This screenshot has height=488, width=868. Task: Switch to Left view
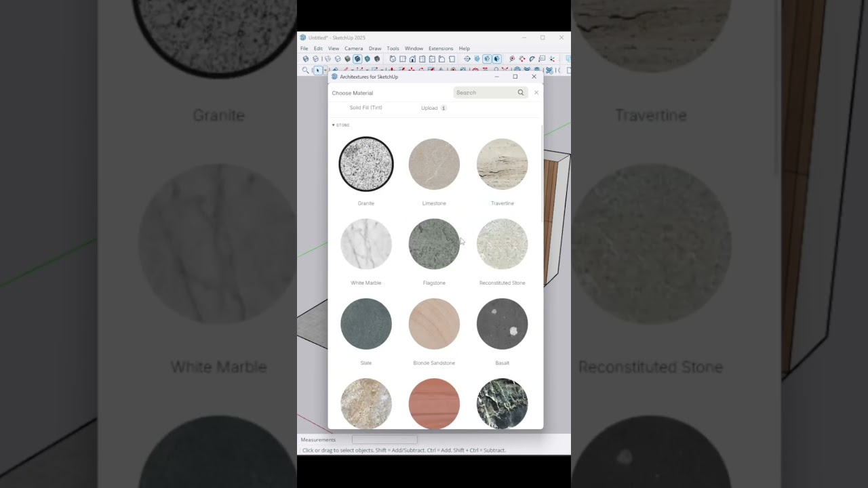441,59
